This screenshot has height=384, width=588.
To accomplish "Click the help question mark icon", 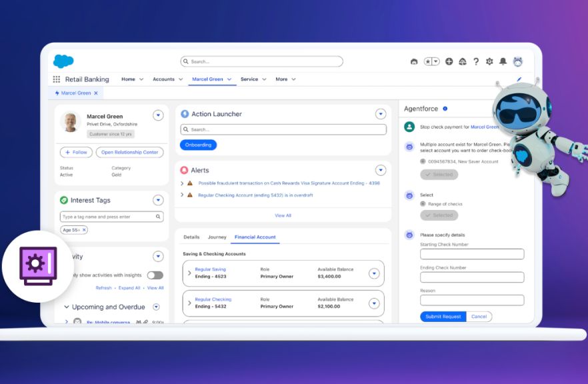I will (x=476, y=61).
